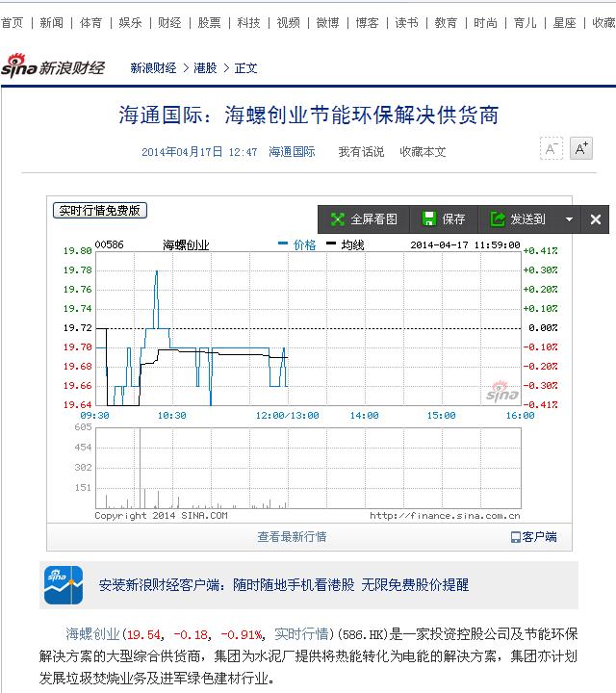The image size is (616, 693).
Task: Open the 安装新浪财经客户端 promo link
Action: [x=284, y=585]
